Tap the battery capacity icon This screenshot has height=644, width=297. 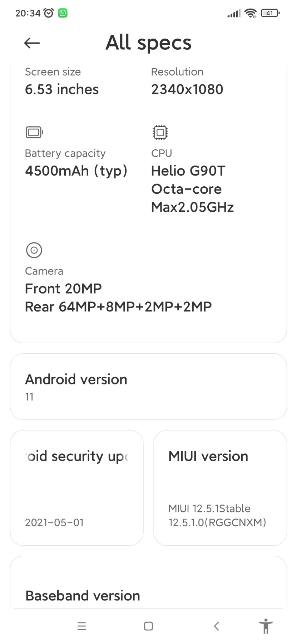click(x=34, y=132)
